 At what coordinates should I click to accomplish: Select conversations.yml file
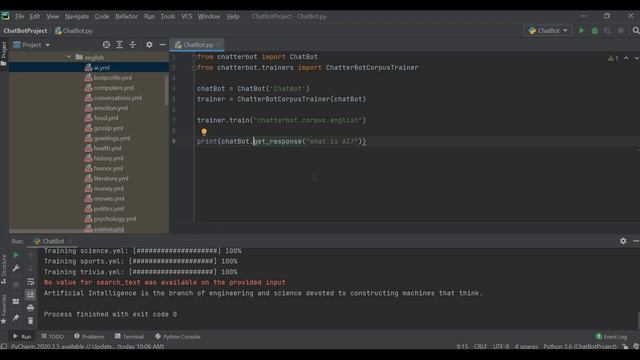(118, 98)
